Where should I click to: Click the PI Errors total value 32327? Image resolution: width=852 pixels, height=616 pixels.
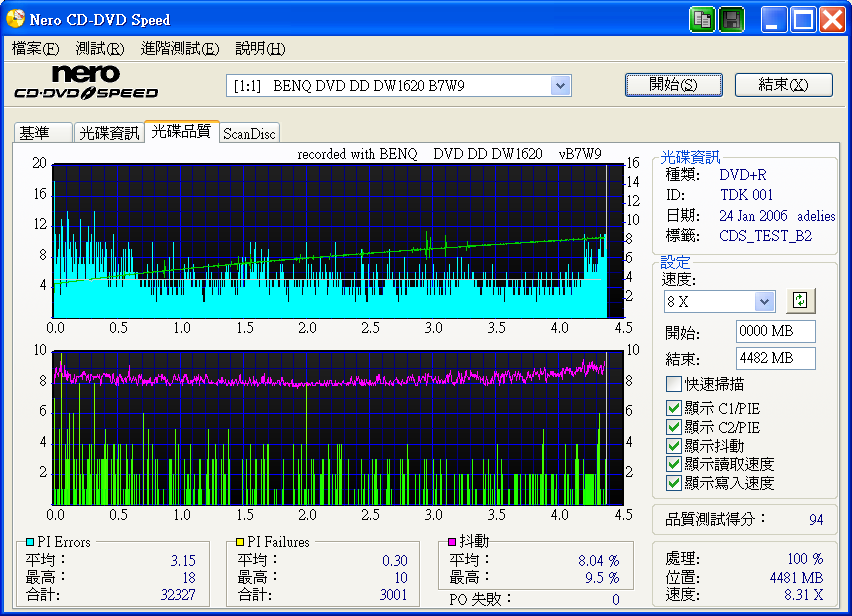178,595
